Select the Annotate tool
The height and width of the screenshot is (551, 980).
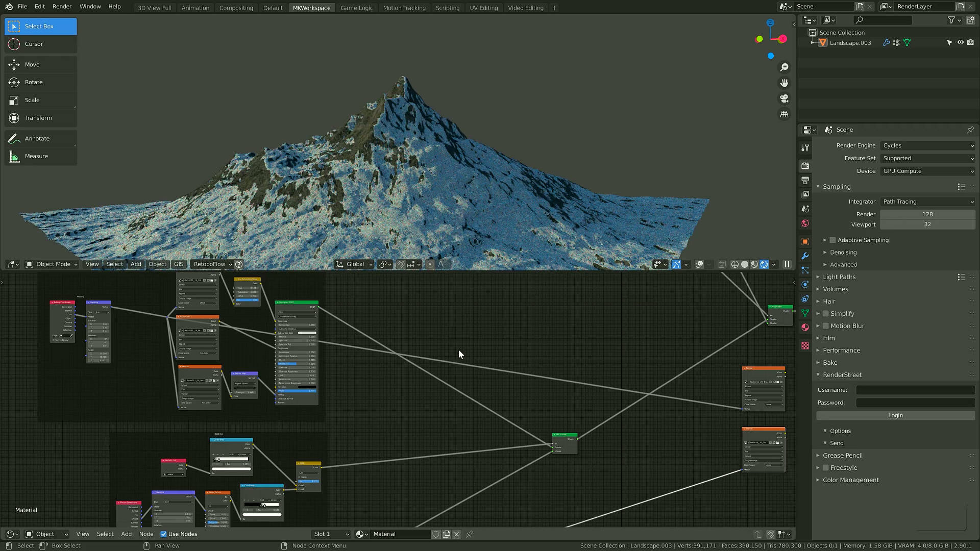(x=41, y=138)
